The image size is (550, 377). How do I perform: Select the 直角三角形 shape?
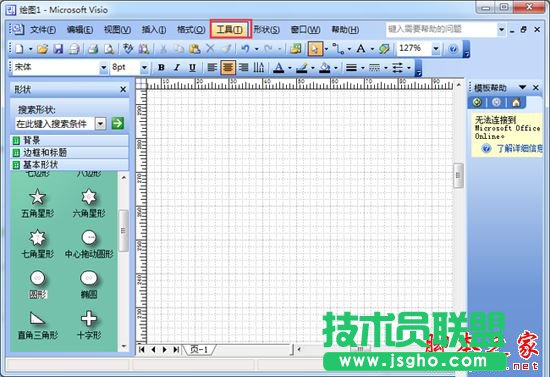(38, 325)
